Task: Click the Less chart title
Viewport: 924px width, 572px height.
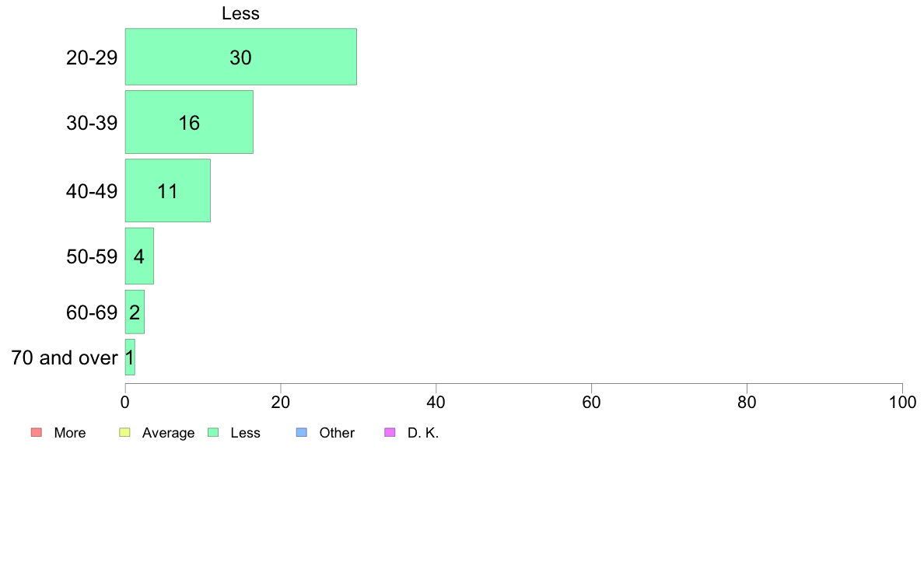Action: click(240, 13)
